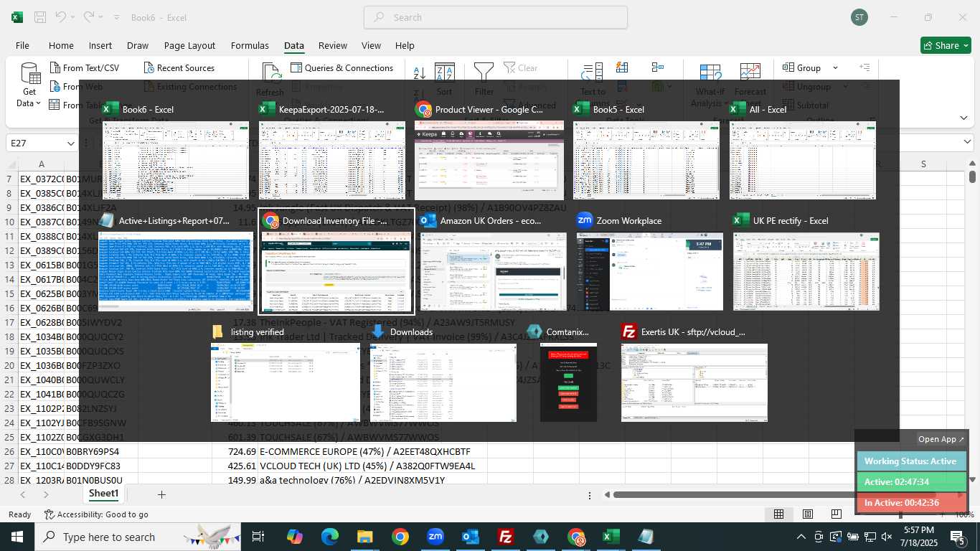Switch to the Insert ribbon tab
The width and height of the screenshot is (980, 551).
(100, 45)
